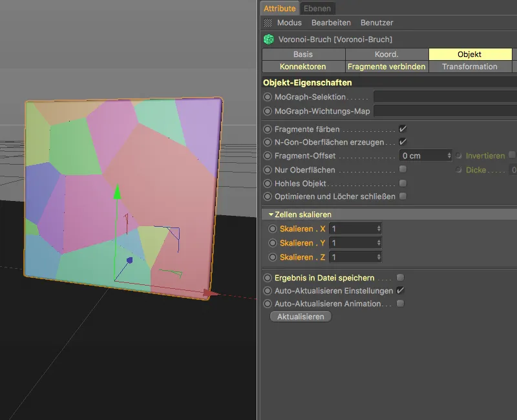Enable Ergebnis in Datei speichern checkbox
Screen dimensions: 517x420
click(x=400, y=278)
